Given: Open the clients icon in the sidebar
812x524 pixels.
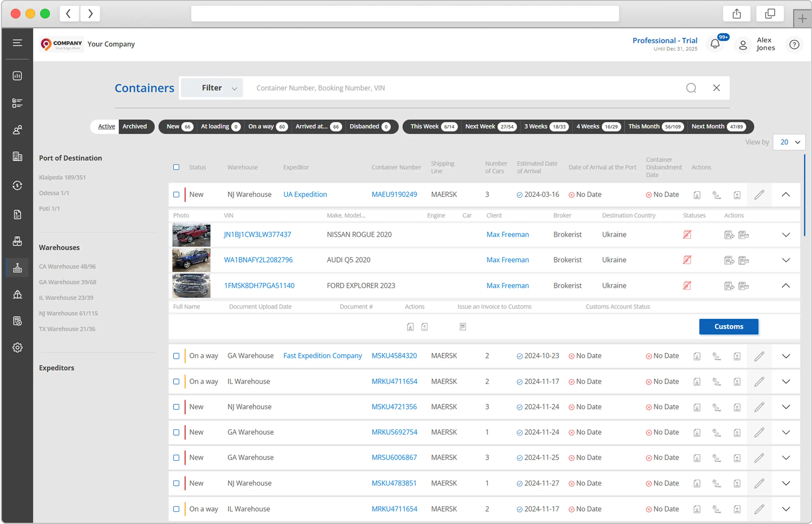Looking at the screenshot, I should point(17,130).
